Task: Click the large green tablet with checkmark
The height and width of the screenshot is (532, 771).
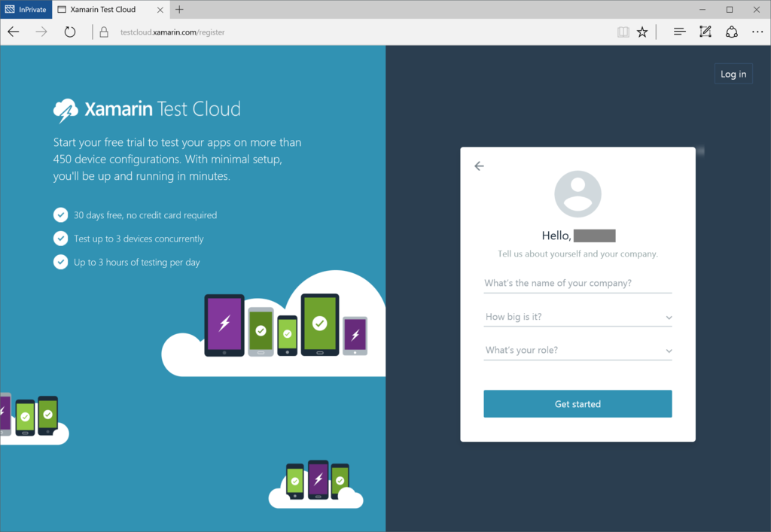Action: [x=320, y=325]
